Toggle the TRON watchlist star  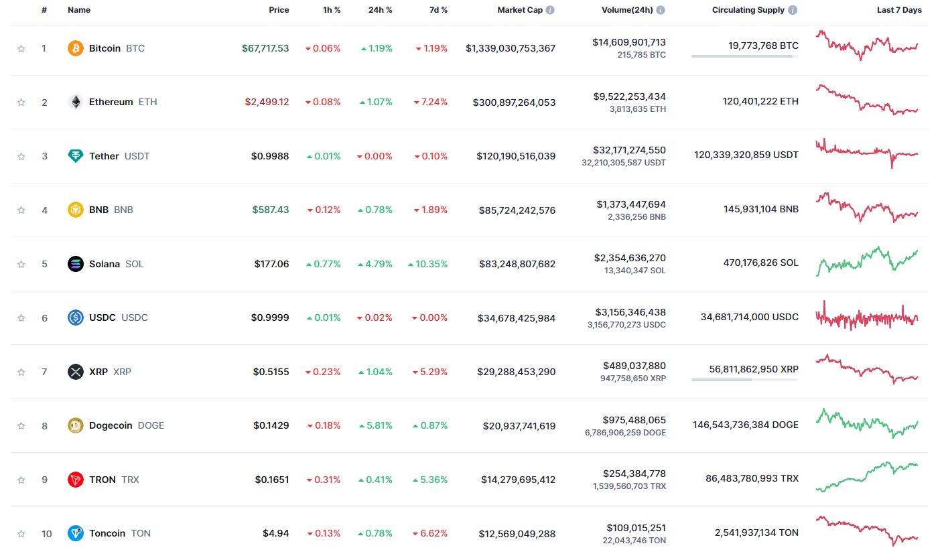pos(21,480)
